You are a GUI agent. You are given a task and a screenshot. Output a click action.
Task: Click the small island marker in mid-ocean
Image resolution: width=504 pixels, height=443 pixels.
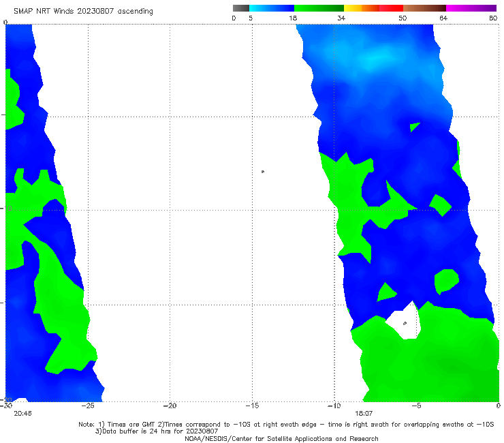(263, 172)
